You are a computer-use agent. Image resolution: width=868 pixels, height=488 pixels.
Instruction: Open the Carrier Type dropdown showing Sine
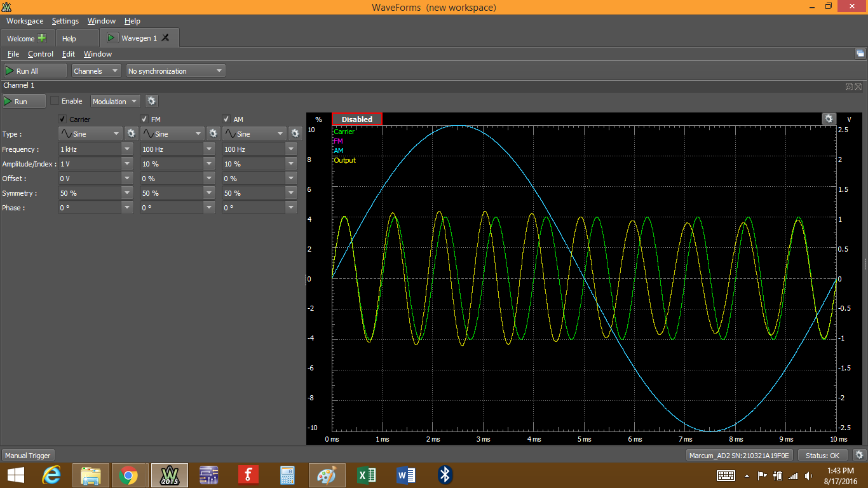pos(90,133)
